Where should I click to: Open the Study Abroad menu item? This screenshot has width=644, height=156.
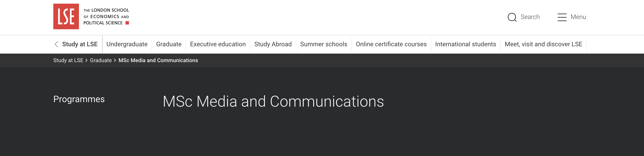[273, 44]
